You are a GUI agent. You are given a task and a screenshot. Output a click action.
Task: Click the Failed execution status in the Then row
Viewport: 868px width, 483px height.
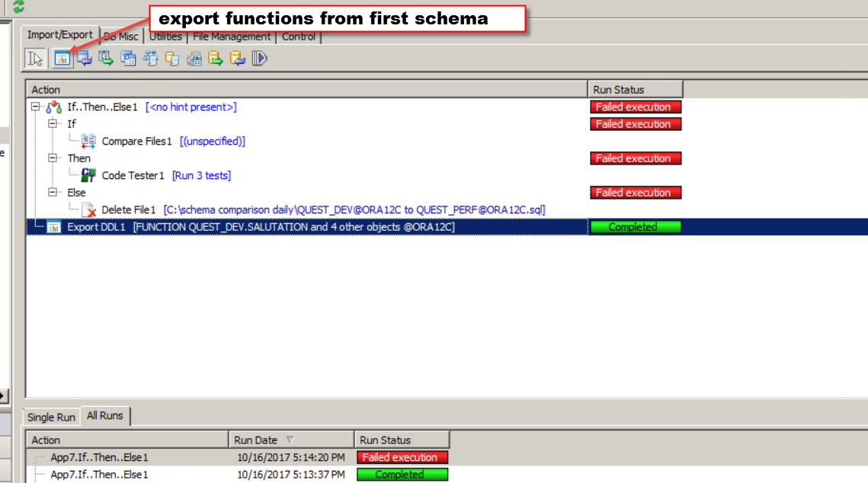(636, 158)
